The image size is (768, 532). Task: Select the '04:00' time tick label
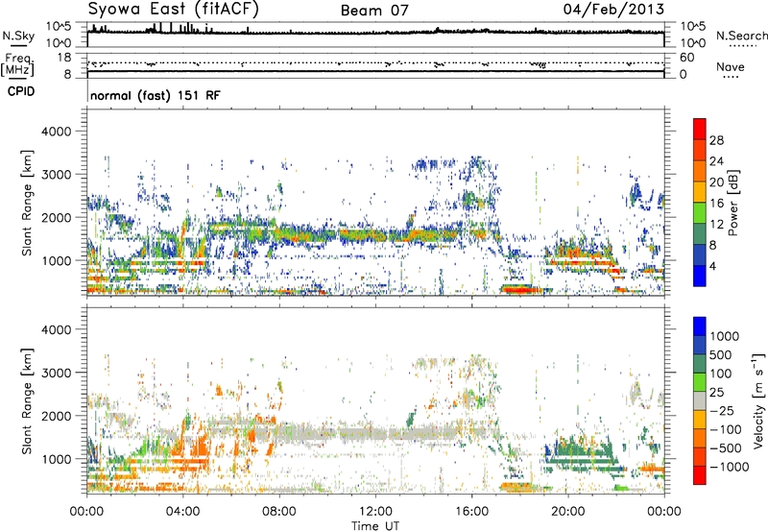point(183,512)
